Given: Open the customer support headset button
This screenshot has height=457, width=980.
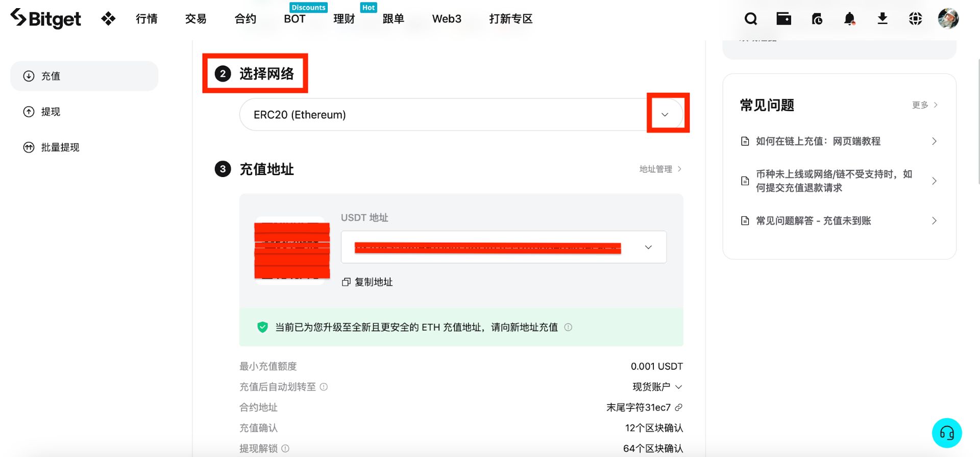Looking at the screenshot, I should pos(947,433).
